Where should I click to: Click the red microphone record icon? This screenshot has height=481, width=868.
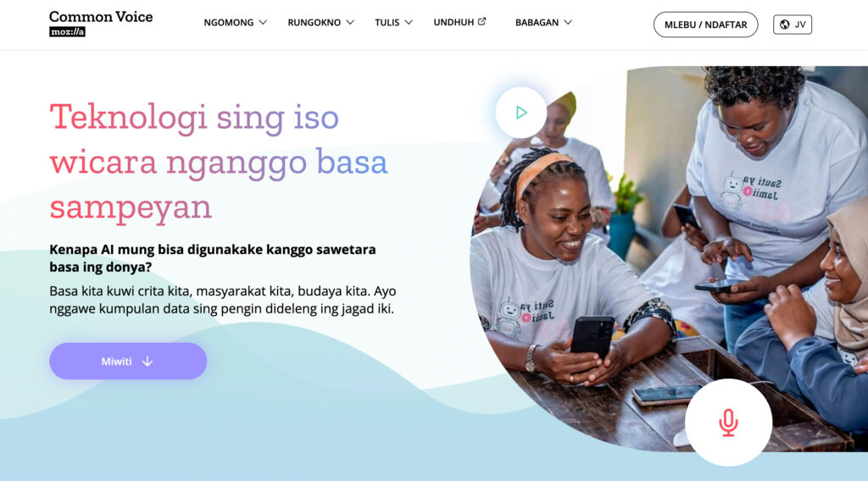click(x=728, y=423)
